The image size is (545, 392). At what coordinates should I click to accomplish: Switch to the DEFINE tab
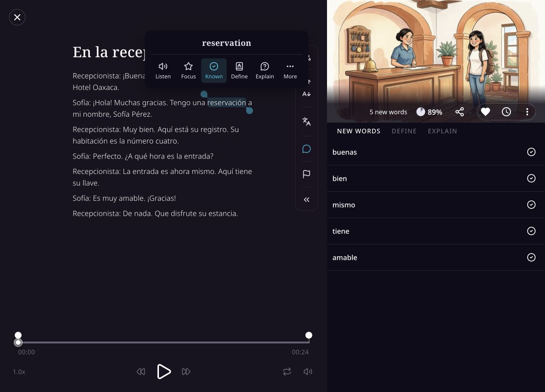(x=404, y=131)
